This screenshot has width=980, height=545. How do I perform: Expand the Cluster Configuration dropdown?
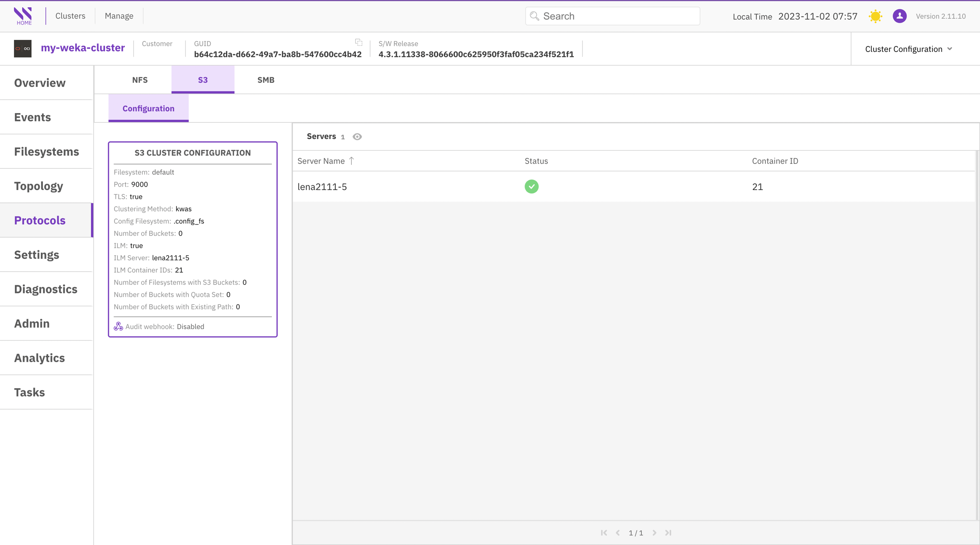click(909, 49)
